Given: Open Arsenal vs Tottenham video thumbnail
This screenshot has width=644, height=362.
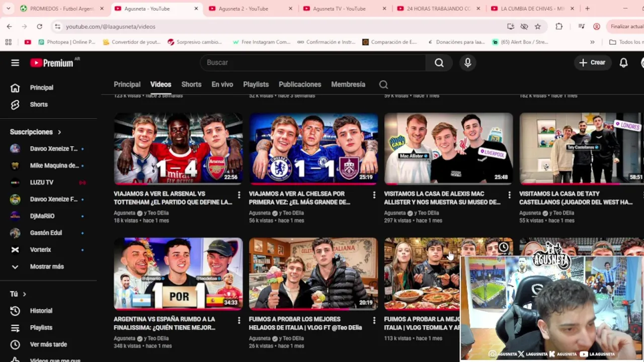Looking at the screenshot, I should (x=178, y=149).
